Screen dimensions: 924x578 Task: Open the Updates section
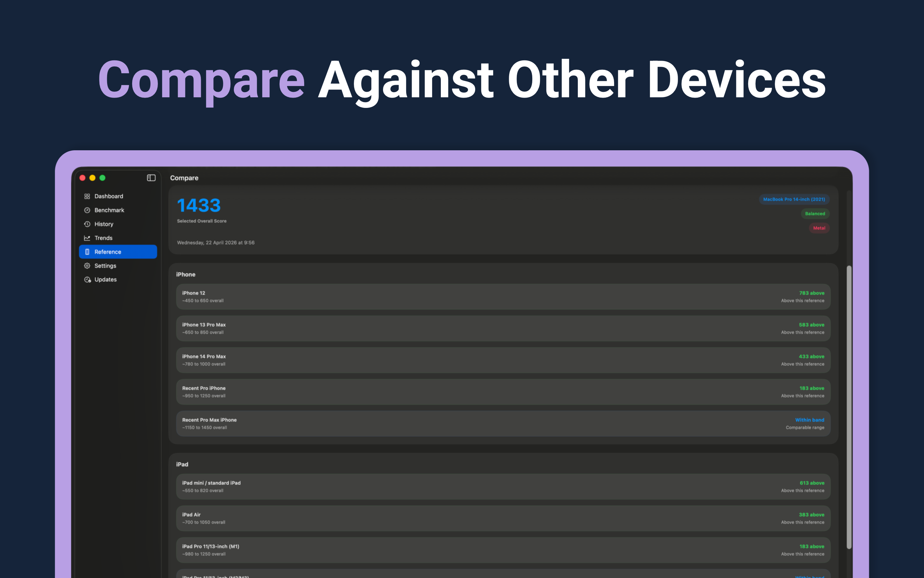tap(118, 279)
